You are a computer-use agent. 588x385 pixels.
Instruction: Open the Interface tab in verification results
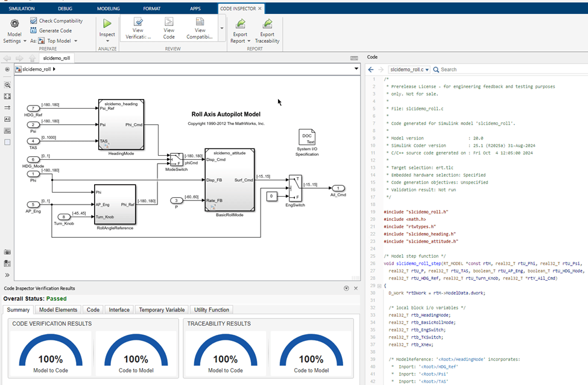[x=119, y=310]
